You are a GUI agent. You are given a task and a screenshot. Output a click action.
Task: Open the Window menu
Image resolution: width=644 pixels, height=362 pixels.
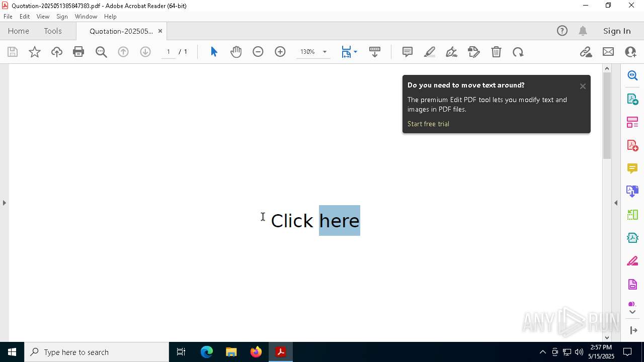point(86,17)
